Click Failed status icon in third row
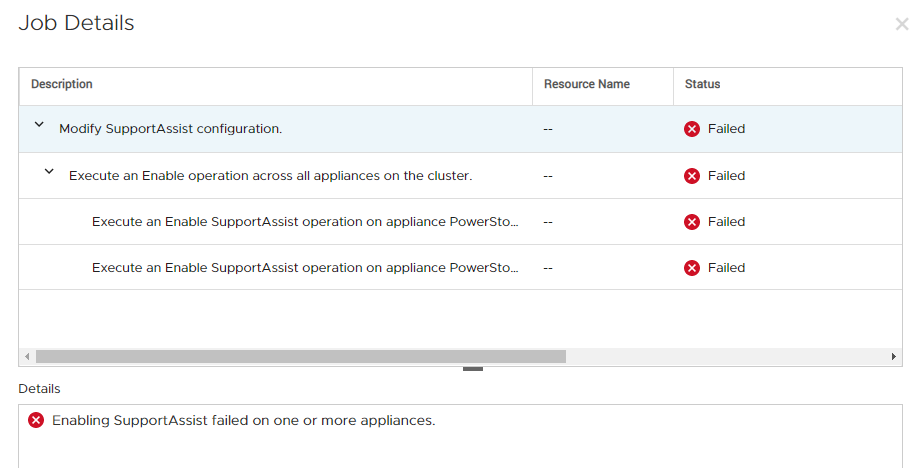 (691, 222)
